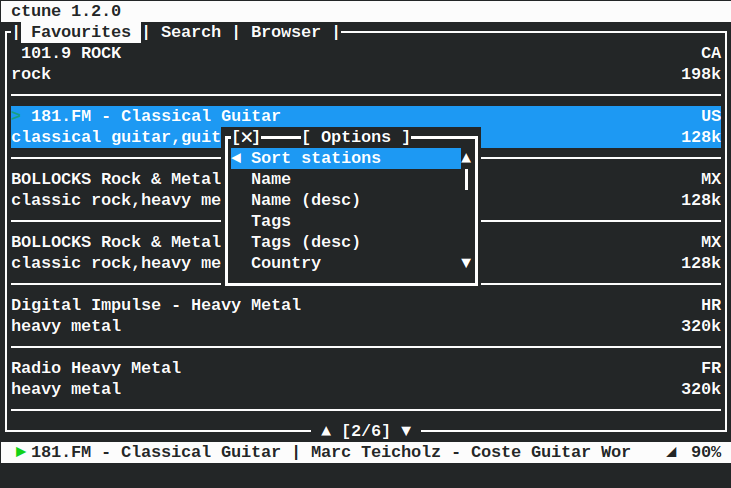Click the US country code
Screen dimensions: 731x488
pyautogui.click(x=711, y=116)
